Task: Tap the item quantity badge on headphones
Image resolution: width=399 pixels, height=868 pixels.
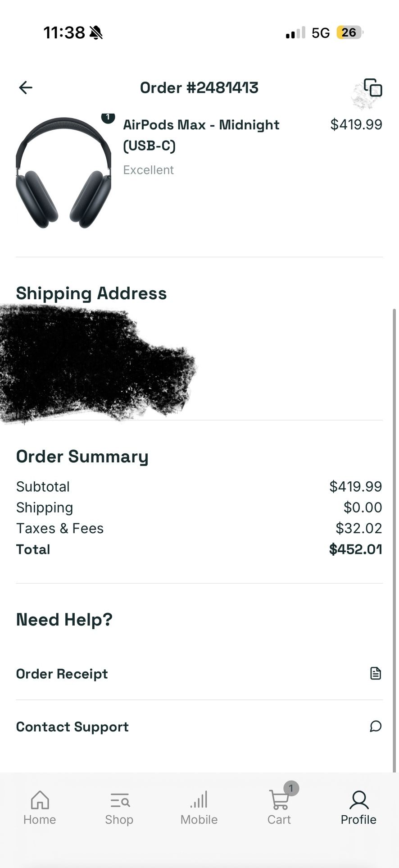Action: (108, 117)
